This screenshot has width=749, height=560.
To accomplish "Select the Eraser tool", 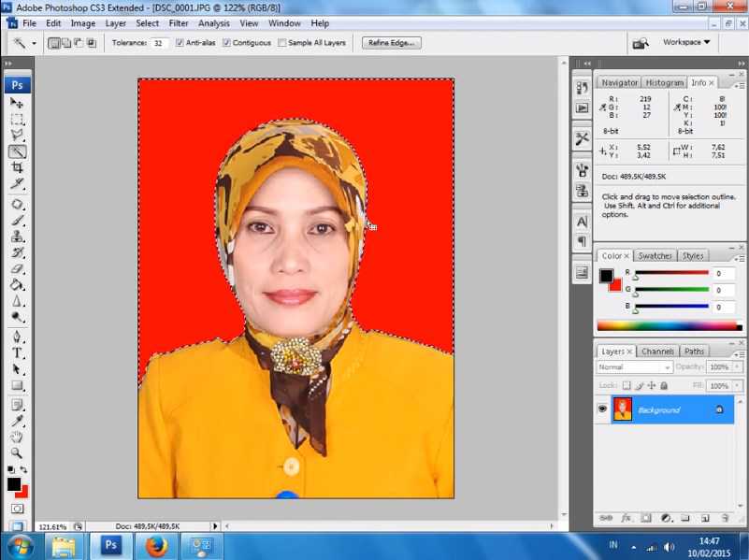I will 17,268.
